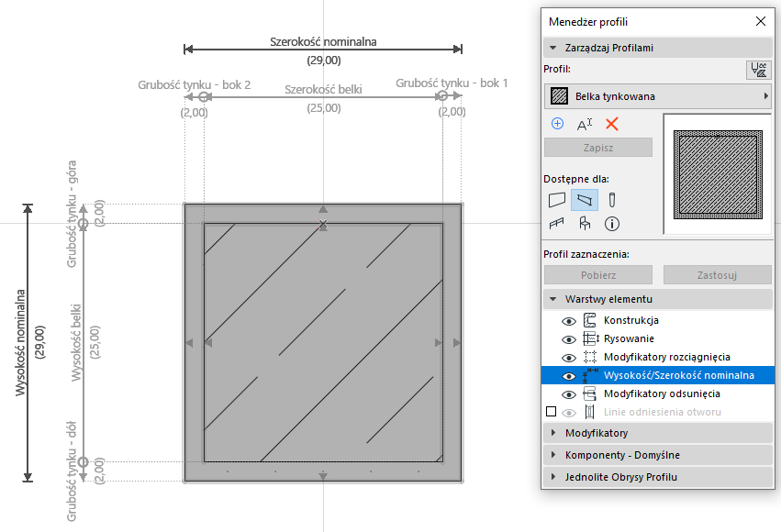
Task: Click the object availability icon under Dostępne dla
Action: tap(585, 224)
